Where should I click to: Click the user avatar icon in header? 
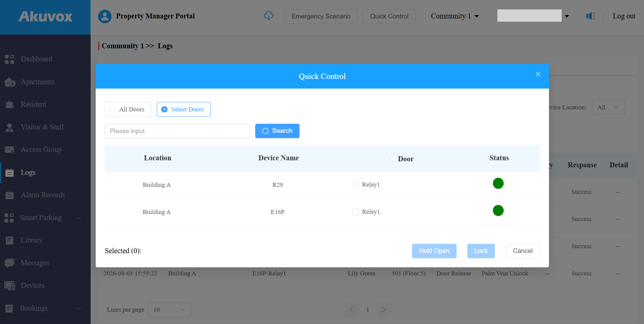tap(105, 16)
